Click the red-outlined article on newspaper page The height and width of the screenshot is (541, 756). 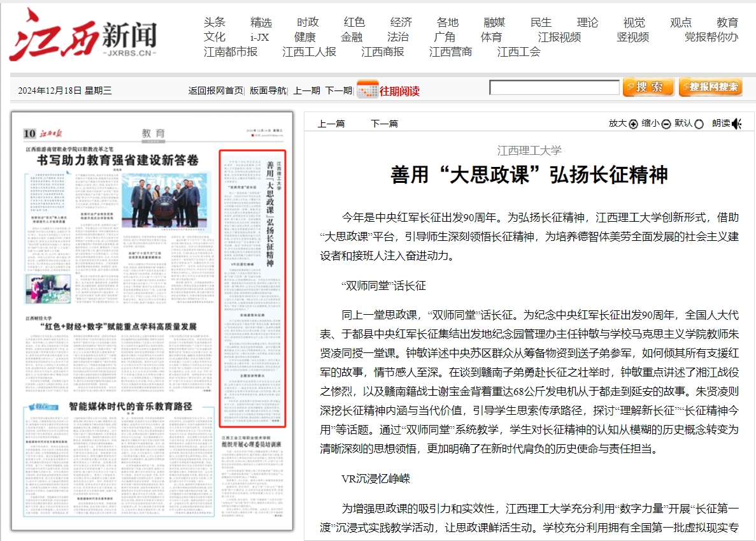pos(252,288)
